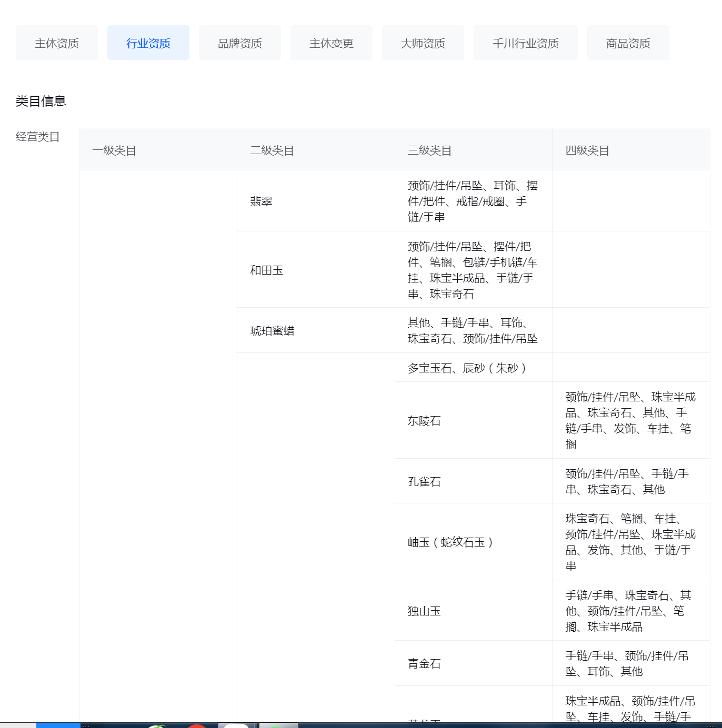Click the 多宝玉石、辰砂(朱砂) cell
Viewport: 722px width, 728px height.
(466, 368)
